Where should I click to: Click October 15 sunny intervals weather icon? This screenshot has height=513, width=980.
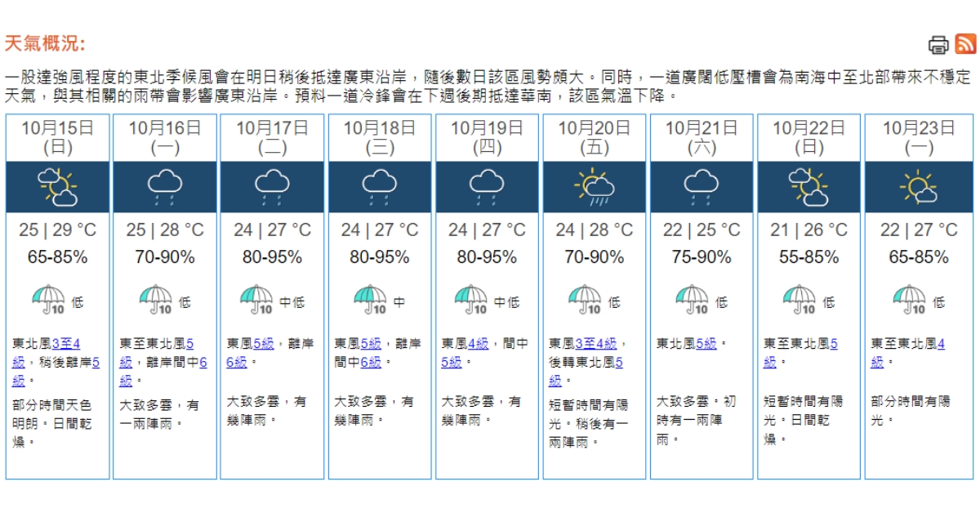point(58,188)
